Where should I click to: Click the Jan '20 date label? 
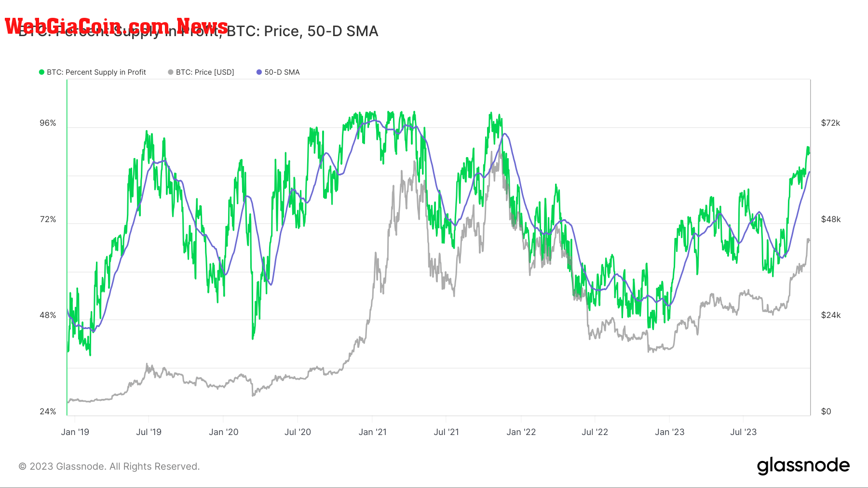[224, 432]
